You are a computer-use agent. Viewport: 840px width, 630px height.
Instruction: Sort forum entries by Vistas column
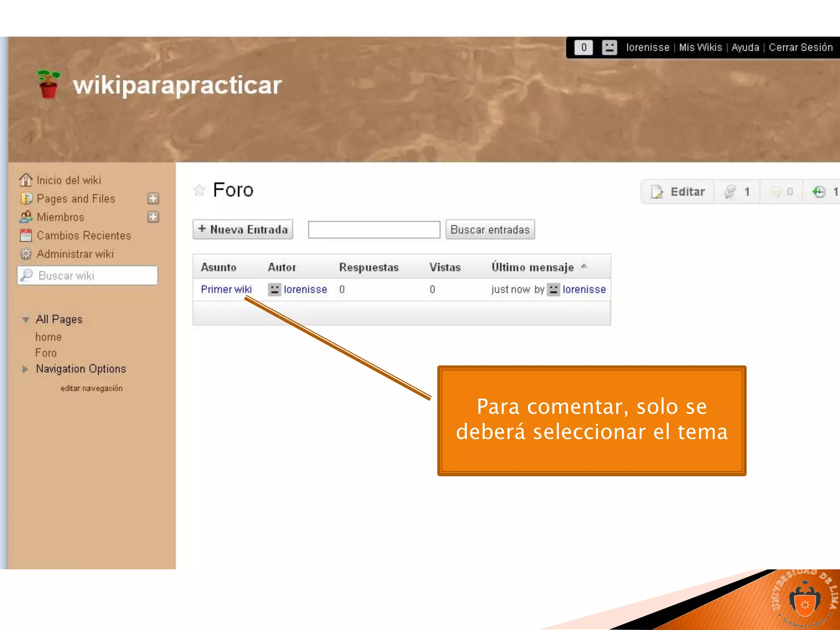pos(445,267)
